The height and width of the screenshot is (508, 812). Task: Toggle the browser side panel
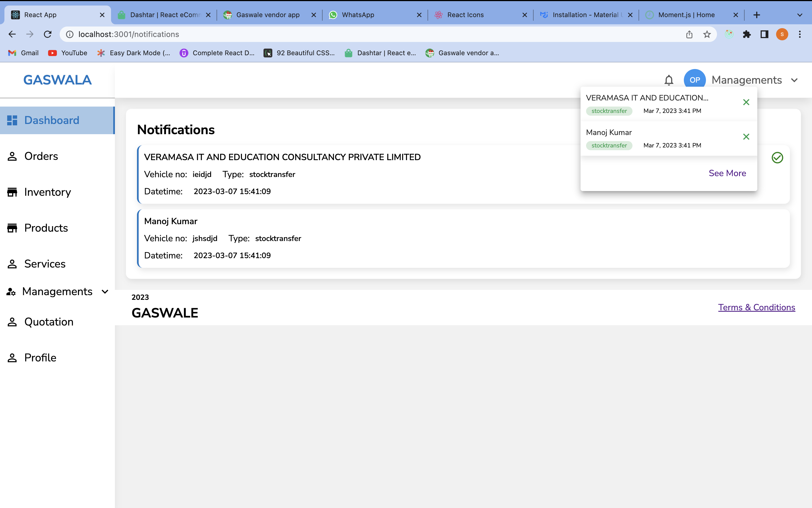tap(764, 34)
